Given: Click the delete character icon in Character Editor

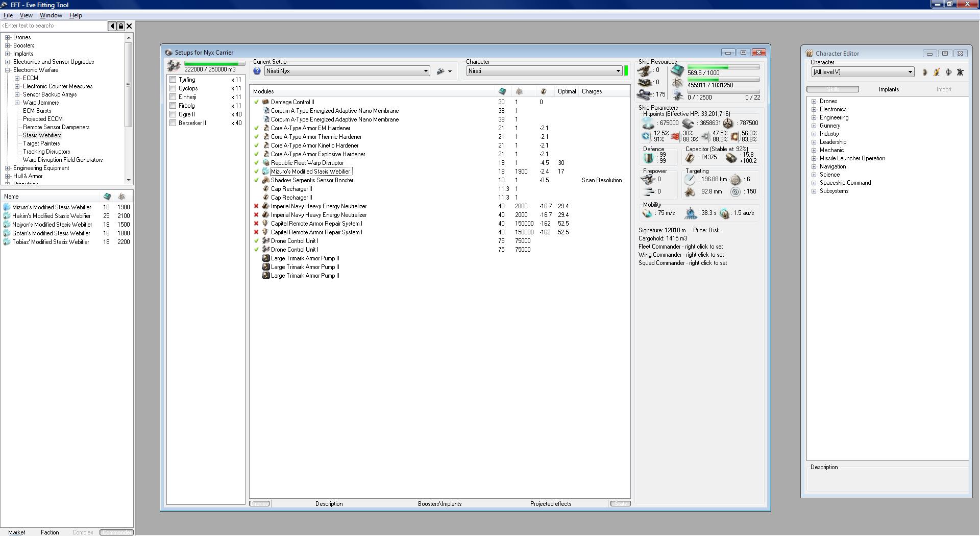Looking at the screenshot, I should coord(960,72).
